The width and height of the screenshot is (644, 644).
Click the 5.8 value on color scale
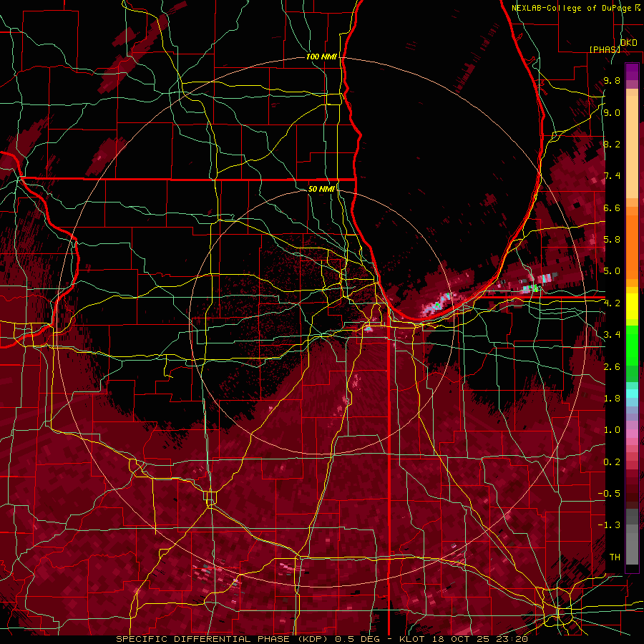[612, 240]
